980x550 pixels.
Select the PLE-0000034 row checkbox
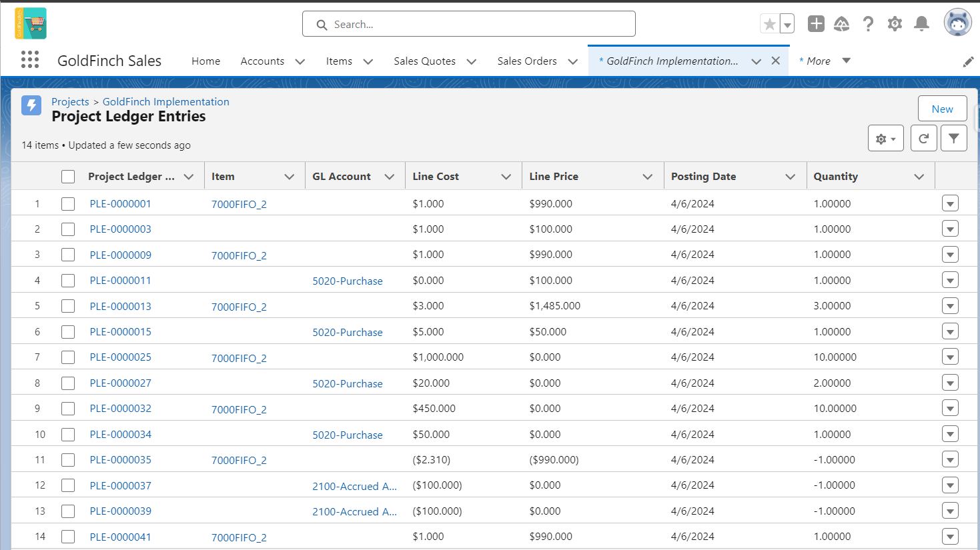coord(68,435)
